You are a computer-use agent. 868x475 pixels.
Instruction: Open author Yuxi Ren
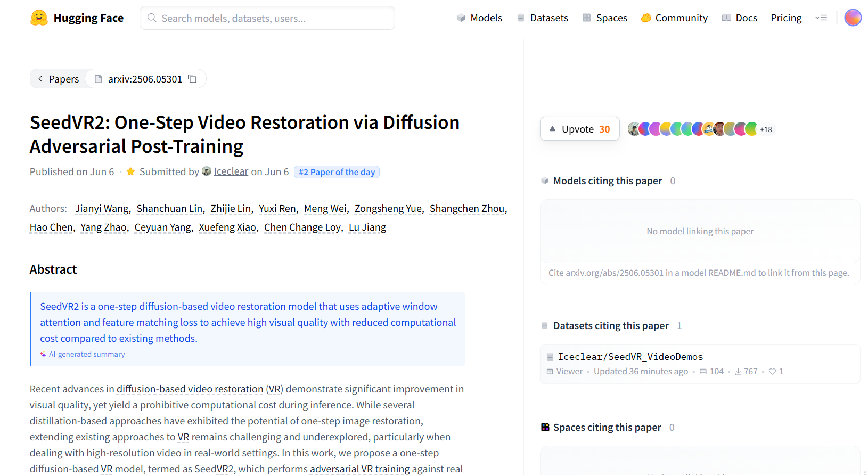277,209
